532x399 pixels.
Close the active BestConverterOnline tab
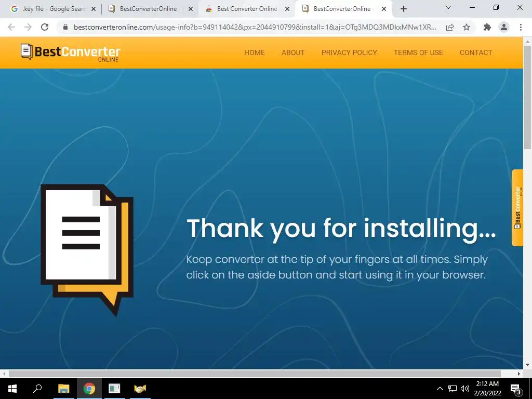tap(384, 9)
